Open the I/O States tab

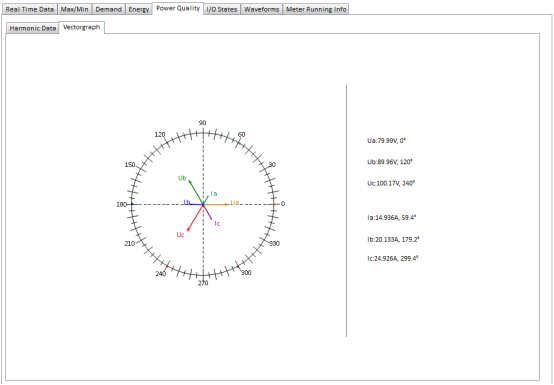pyautogui.click(x=222, y=9)
